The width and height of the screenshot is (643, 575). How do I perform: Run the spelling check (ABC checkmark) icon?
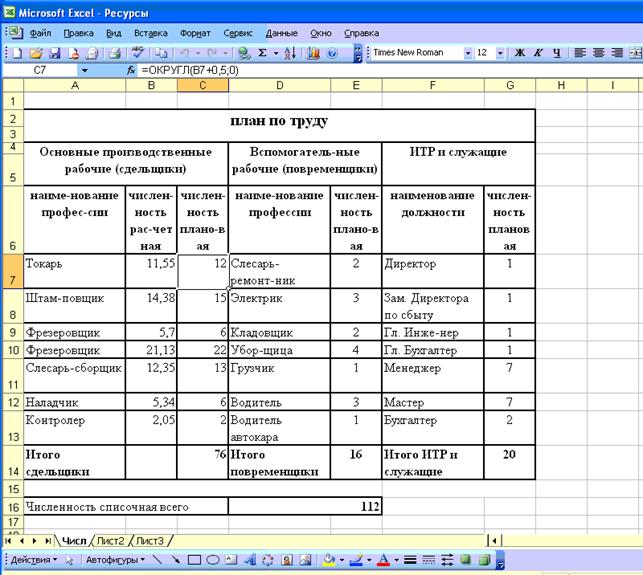pyautogui.click(x=138, y=52)
